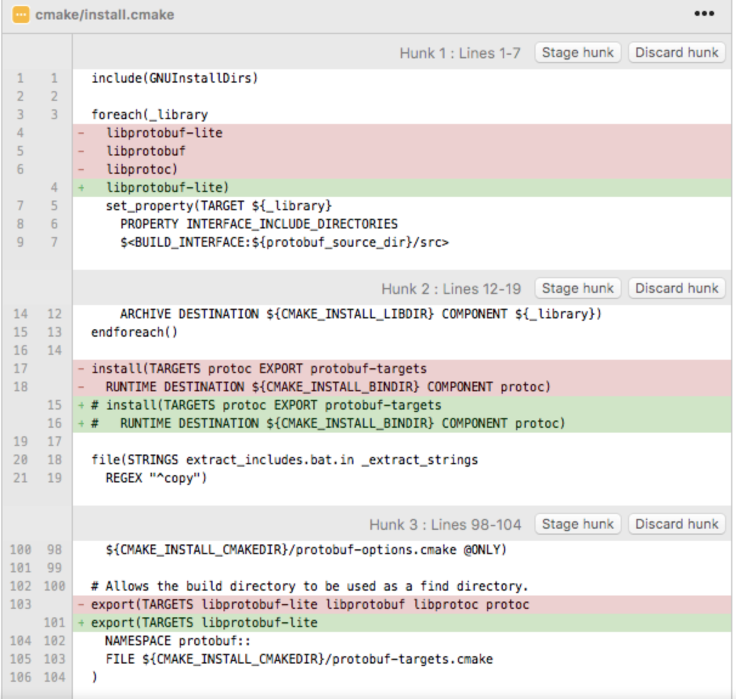Screen dimensions: 736x700
Task: Select the foreach(_library line
Action: click(x=401, y=115)
